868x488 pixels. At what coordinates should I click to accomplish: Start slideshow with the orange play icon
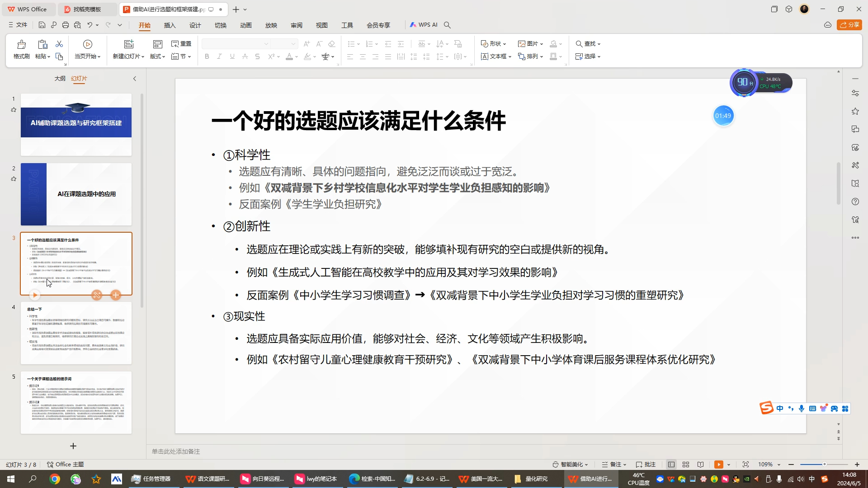coord(718,464)
